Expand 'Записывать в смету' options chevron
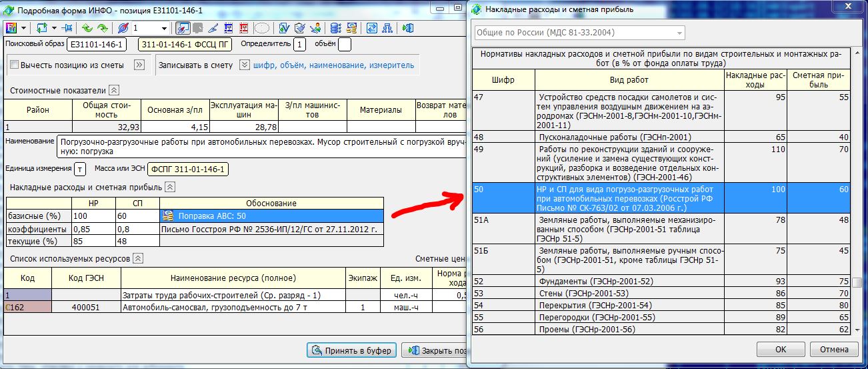 click(244, 65)
